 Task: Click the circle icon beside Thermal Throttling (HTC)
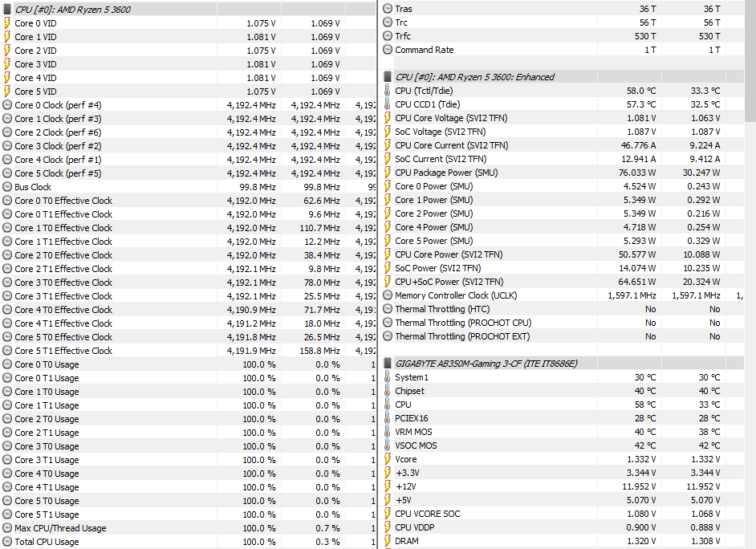click(x=388, y=309)
